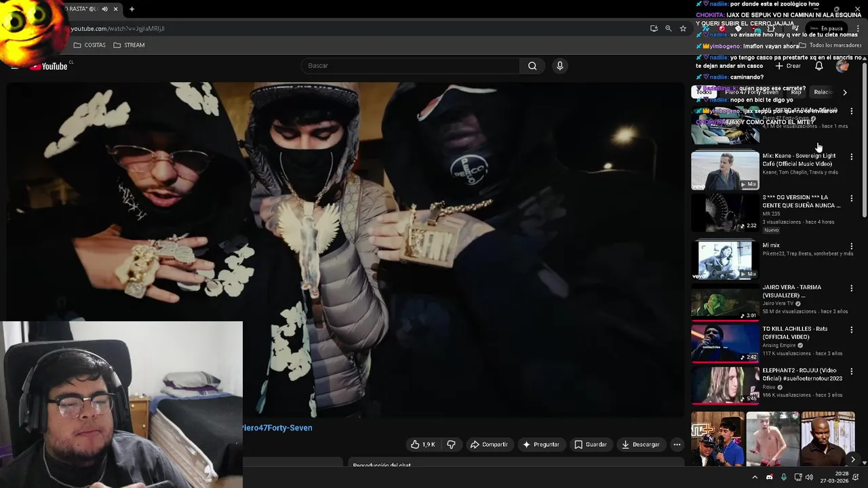Viewport: 868px width, 488px height.
Task: Open the zoom magnifier in address bar
Action: tap(668, 28)
